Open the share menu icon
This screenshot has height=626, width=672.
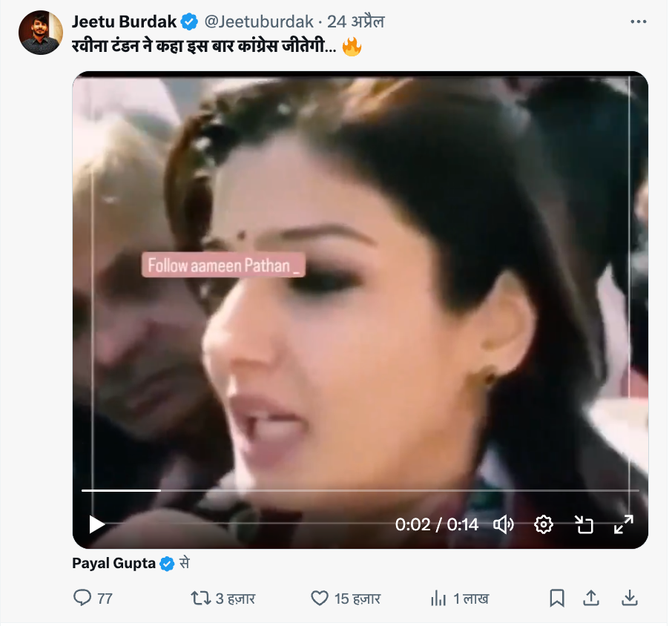pos(591,598)
